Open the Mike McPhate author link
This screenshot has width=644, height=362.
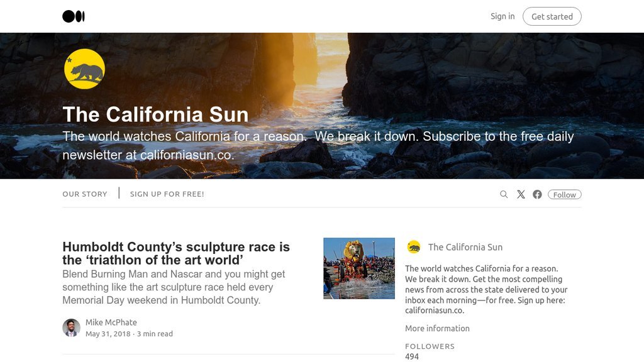pyautogui.click(x=111, y=322)
